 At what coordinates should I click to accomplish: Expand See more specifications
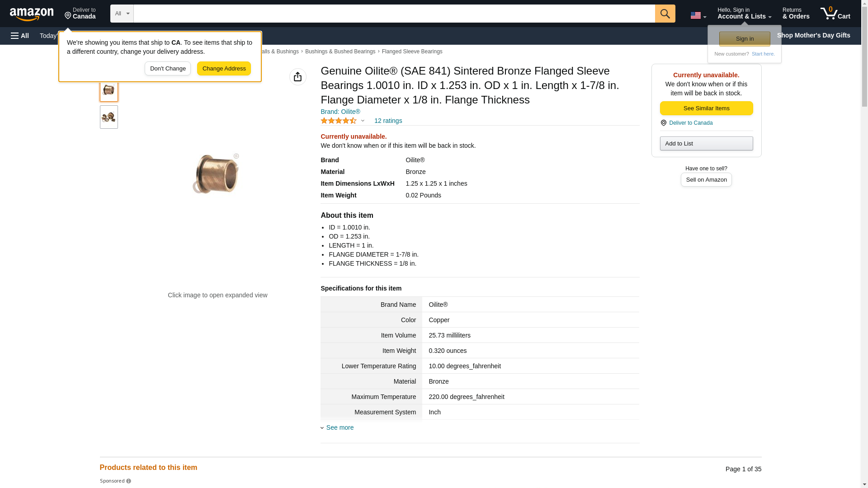339,427
